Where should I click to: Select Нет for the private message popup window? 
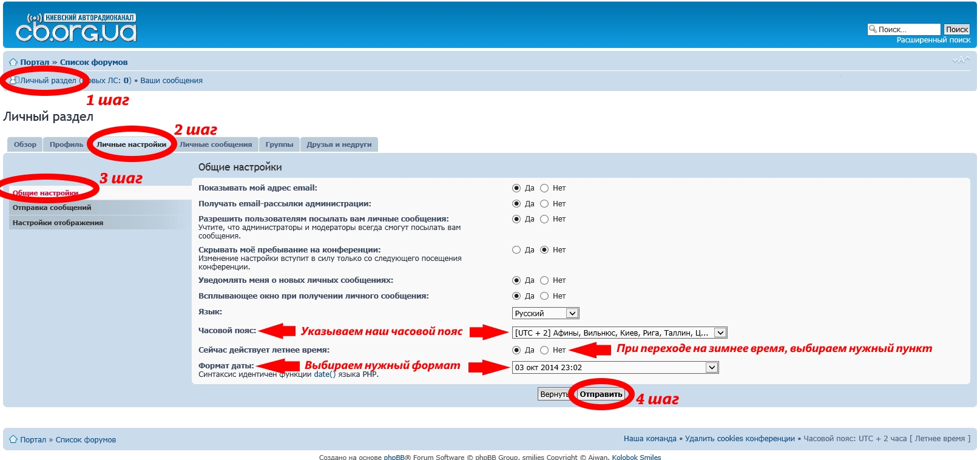click(x=544, y=296)
